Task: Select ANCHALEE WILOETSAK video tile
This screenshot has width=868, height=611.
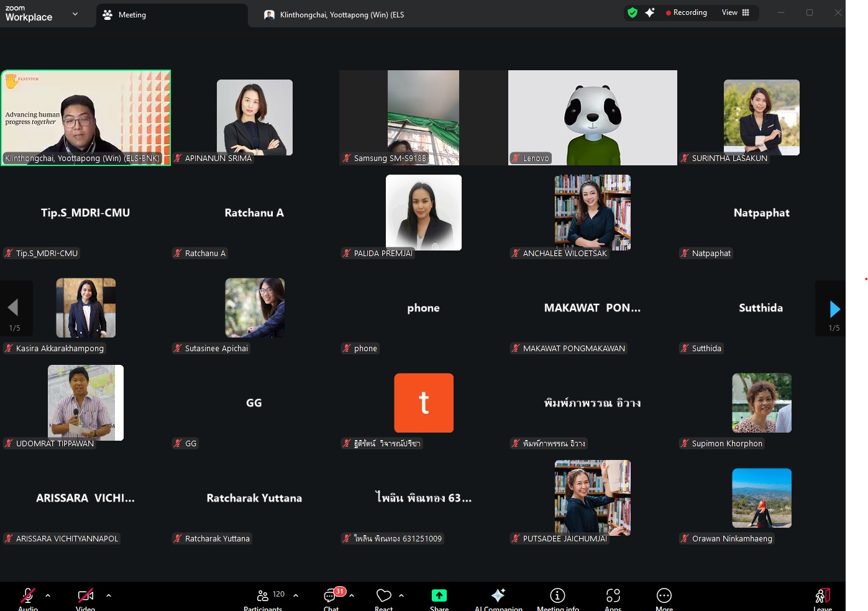Action: [x=592, y=213]
